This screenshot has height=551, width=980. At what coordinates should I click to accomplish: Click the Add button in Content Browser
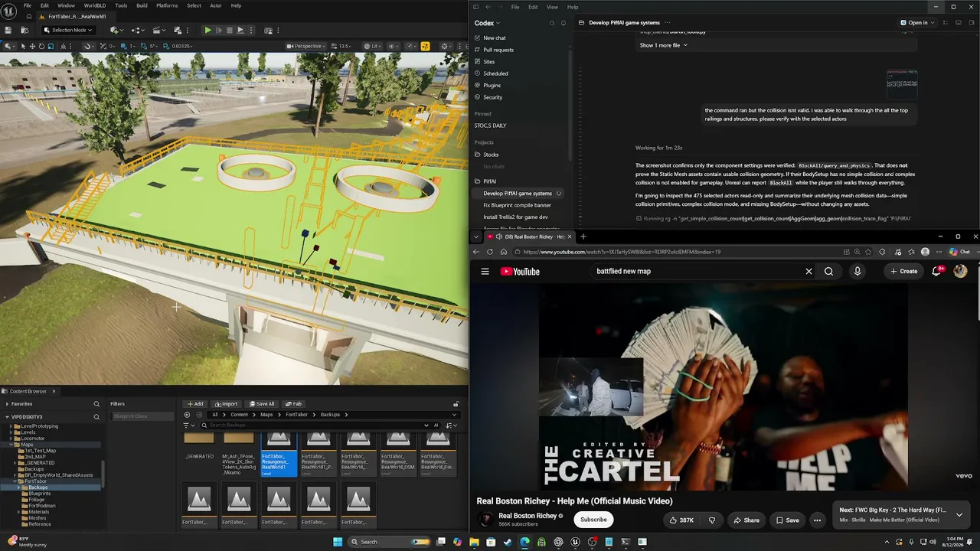(x=195, y=404)
